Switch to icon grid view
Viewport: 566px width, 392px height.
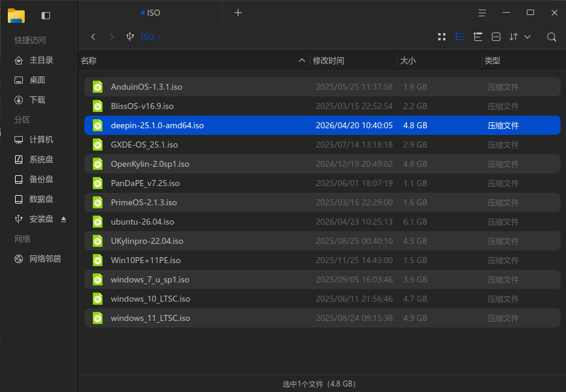(x=442, y=37)
